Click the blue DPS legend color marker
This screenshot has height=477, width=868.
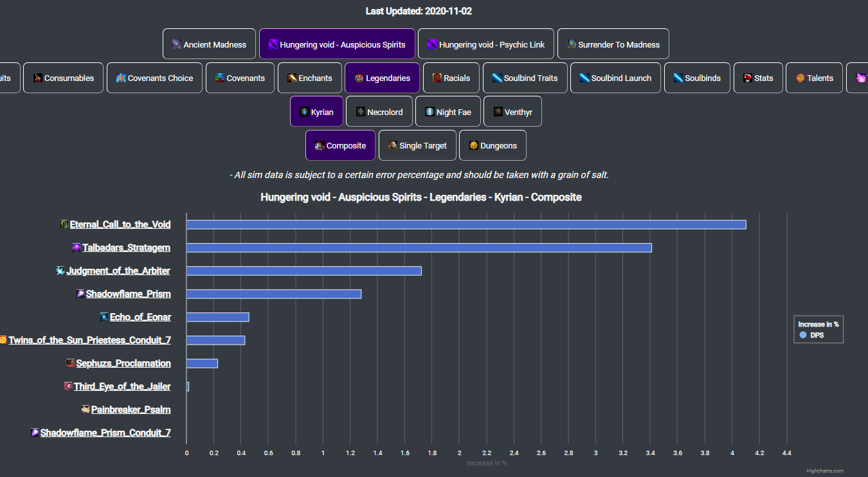802,335
